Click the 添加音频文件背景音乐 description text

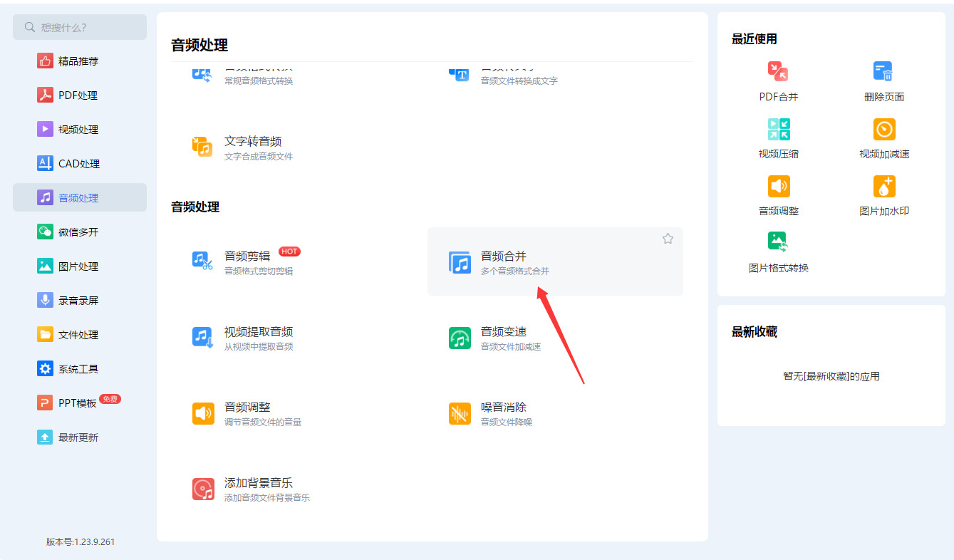(267, 498)
